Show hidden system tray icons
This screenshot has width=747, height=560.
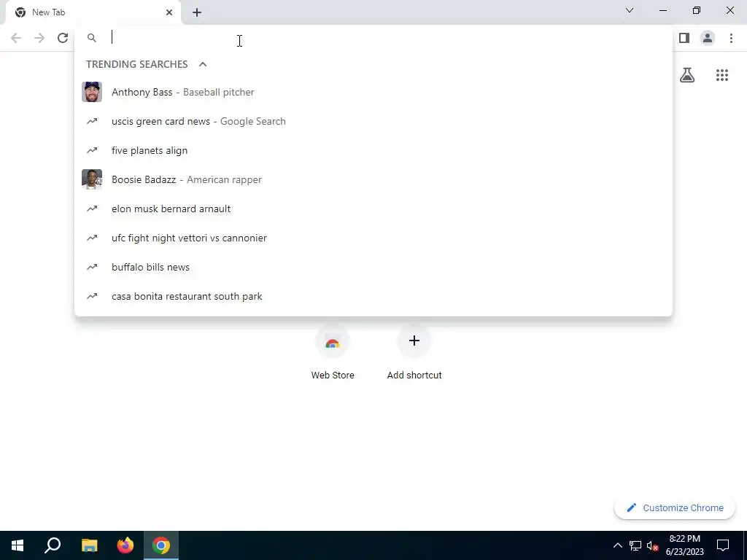coord(617,545)
